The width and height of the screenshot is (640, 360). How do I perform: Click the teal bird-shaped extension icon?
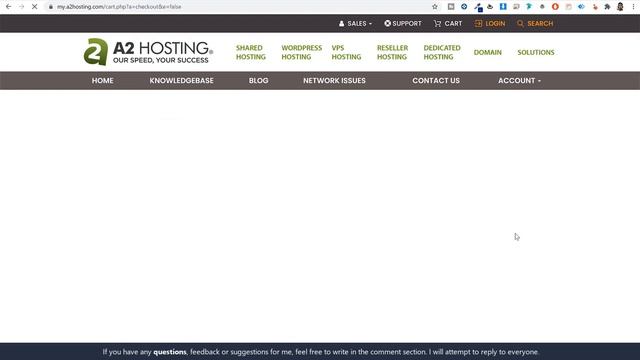pyautogui.click(x=529, y=7)
